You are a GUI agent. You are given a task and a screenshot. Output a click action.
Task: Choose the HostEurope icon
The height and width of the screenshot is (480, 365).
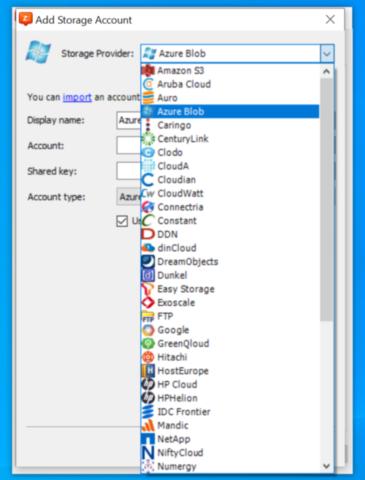[148, 371]
